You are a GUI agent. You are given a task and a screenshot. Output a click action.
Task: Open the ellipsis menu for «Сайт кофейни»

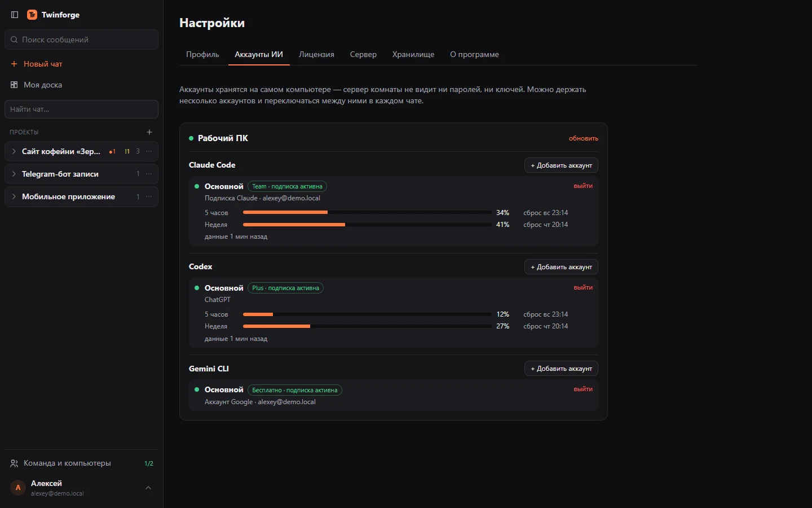[x=149, y=151]
